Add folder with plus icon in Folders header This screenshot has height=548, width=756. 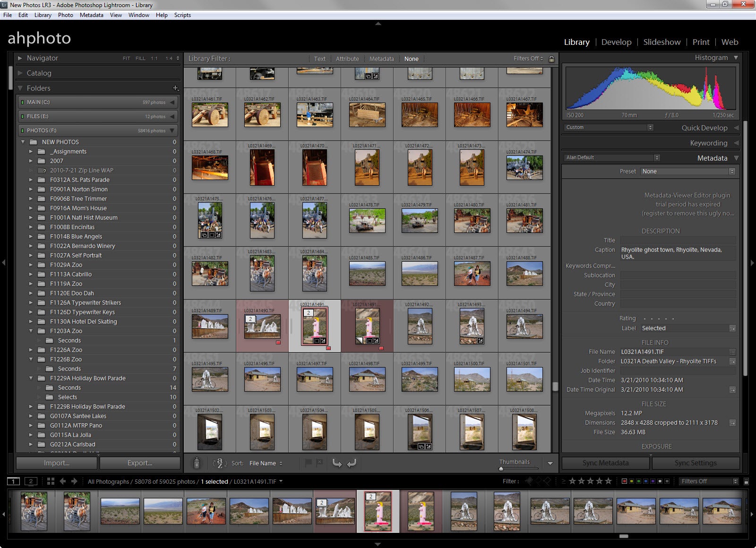(x=175, y=88)
